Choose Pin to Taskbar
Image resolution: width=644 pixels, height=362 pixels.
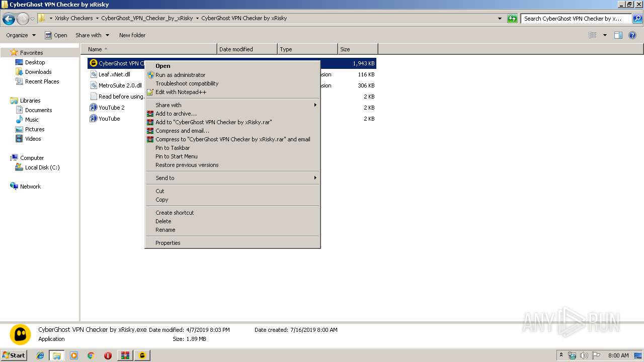(x=232, y=148)
